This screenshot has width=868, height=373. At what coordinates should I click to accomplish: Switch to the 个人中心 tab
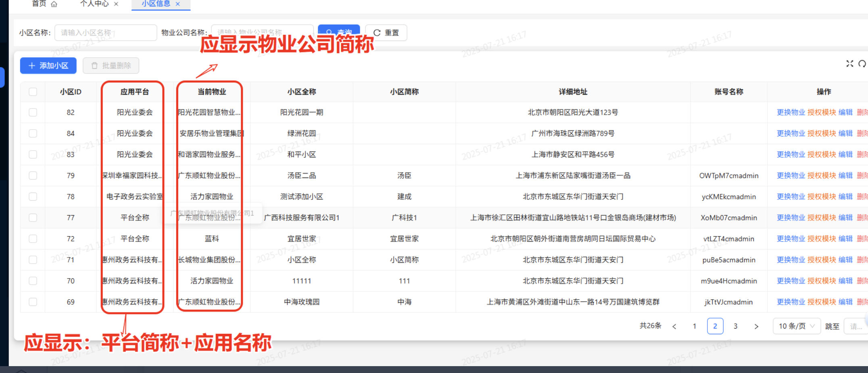coord(94,3)
